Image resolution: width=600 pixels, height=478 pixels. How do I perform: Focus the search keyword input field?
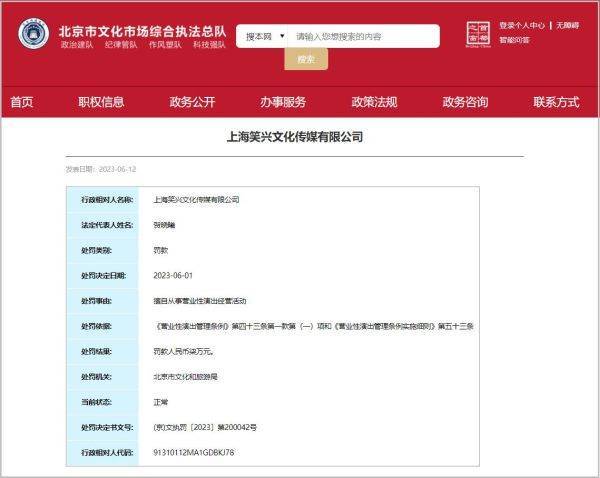[x=364, y=36]
